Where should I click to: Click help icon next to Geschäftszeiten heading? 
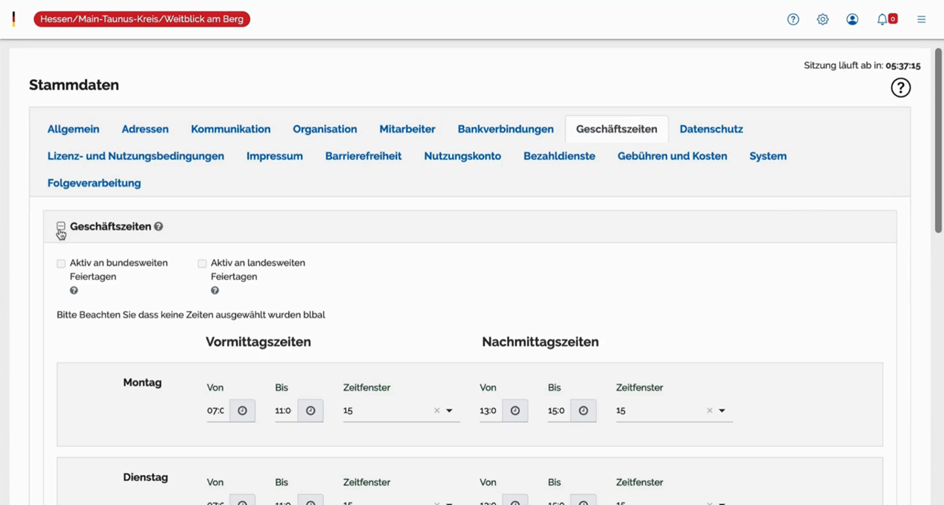[x=158, y=227]
